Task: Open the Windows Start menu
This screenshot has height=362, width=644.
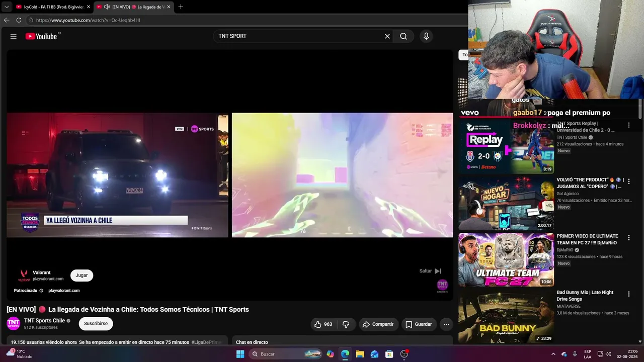Action: coord(240,354)
